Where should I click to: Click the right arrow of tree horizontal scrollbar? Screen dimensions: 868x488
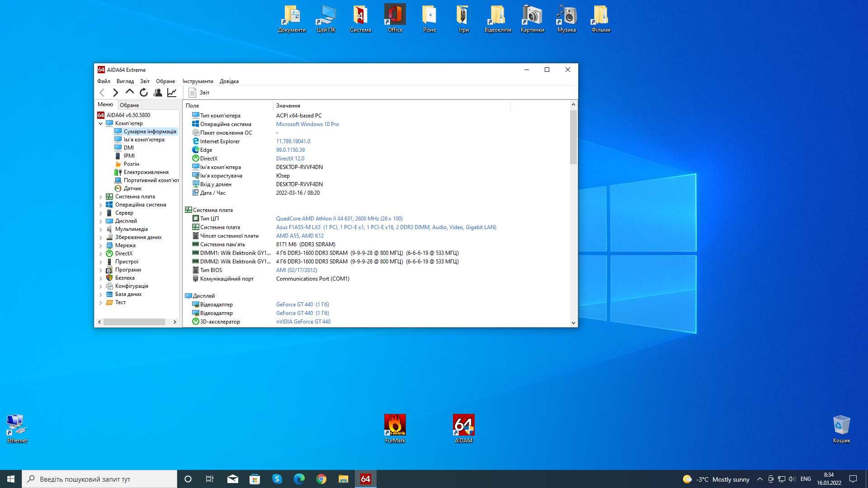tap(175, 322)
